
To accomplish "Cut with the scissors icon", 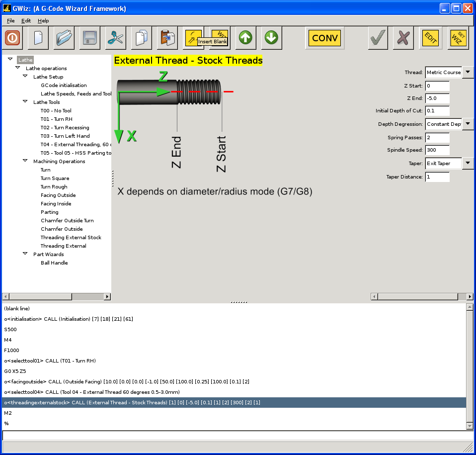I will (x=116, y=38).
